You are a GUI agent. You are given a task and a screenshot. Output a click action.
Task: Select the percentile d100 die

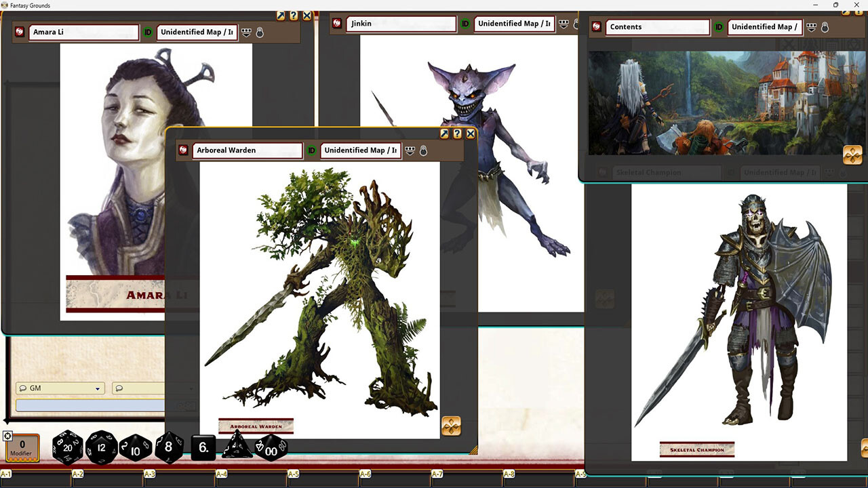[x=270, y=449]
